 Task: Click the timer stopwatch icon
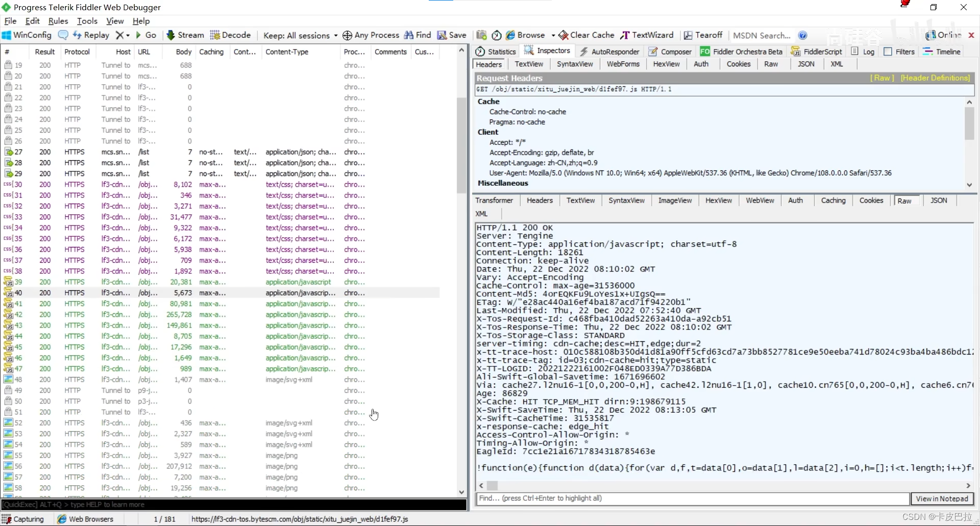pyautogui.click(x=497, y=35)
